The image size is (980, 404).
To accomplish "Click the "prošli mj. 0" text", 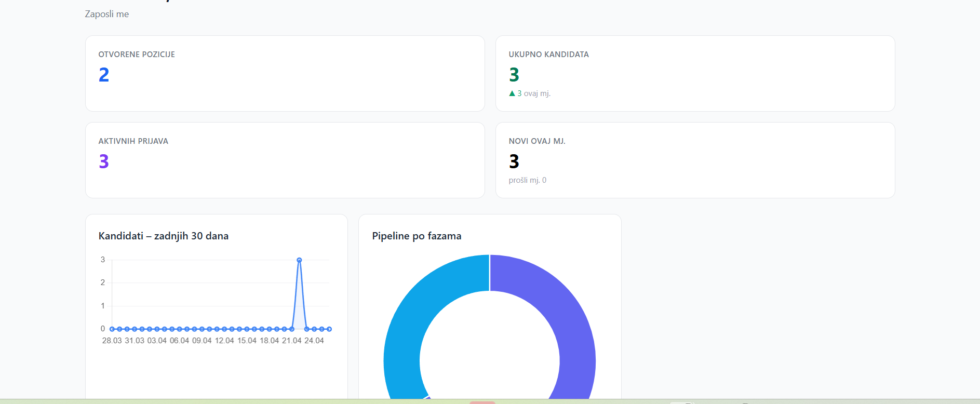I will [528, 180].
